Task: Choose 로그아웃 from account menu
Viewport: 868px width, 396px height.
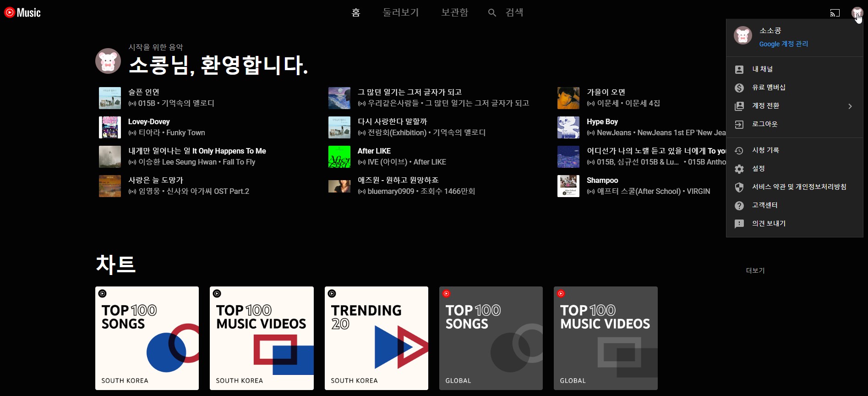Action: coord(795,124)
